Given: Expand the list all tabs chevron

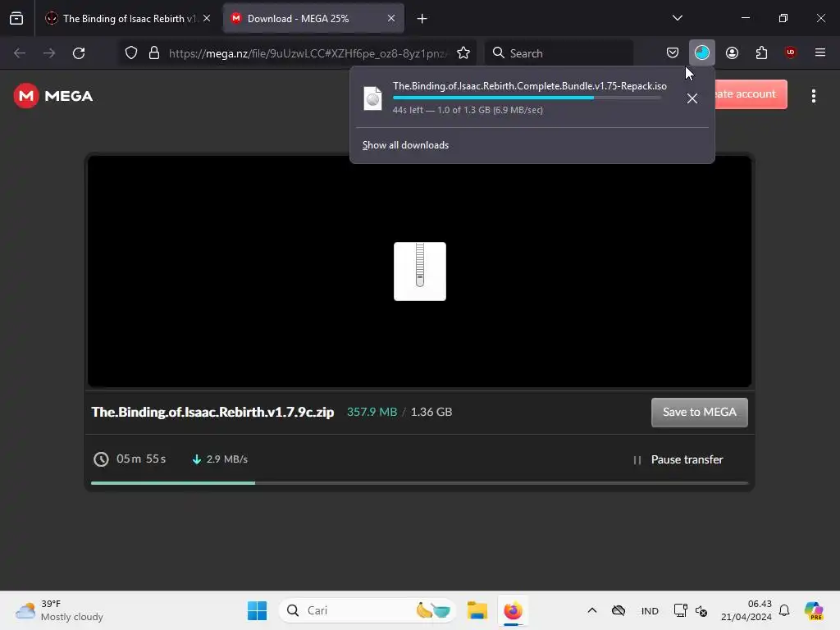Looking at the screenshot, I should click(677, 18).
